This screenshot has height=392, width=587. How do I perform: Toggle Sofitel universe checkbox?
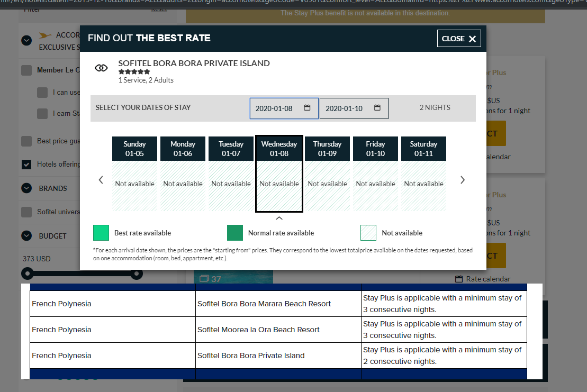coord(26,212)
